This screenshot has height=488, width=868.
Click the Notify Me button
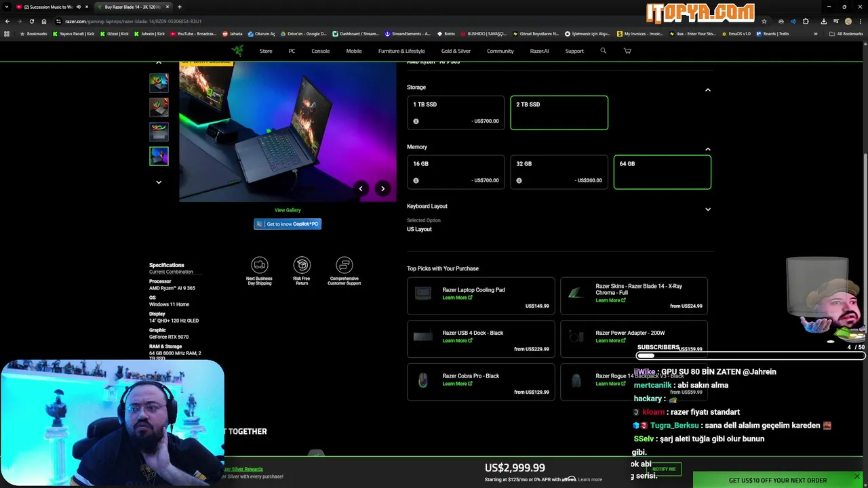pos(664,469)
